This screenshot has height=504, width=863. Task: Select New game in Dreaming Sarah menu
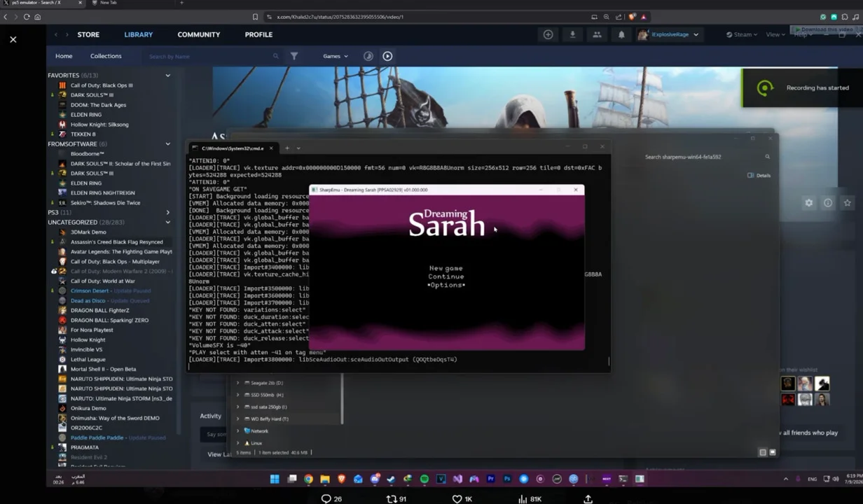pyautogui.click(x=446, y=268)
